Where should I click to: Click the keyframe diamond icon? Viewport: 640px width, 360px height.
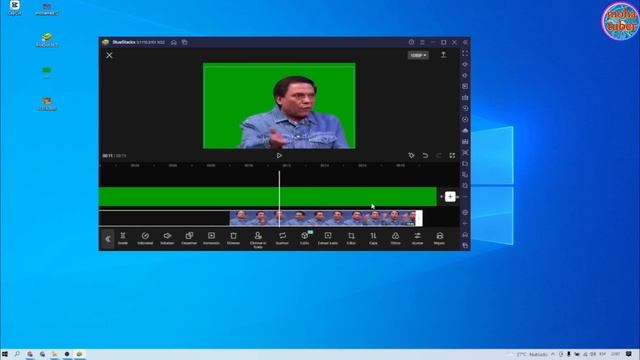[x=411, y=156]
